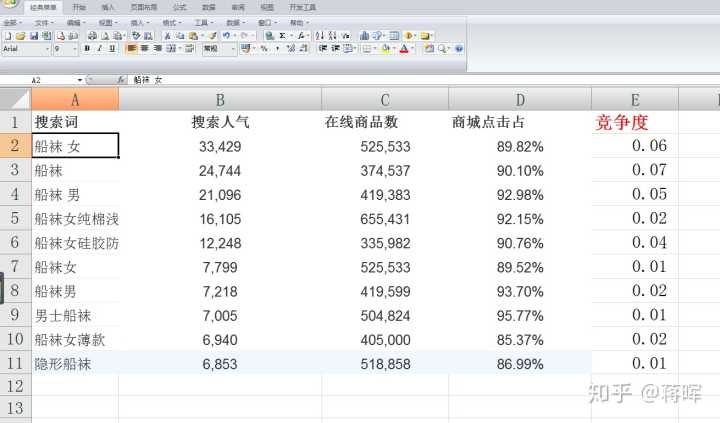Click the Sort Ascending icon
This screenshot has width=720, height=423.
(321, 35)
